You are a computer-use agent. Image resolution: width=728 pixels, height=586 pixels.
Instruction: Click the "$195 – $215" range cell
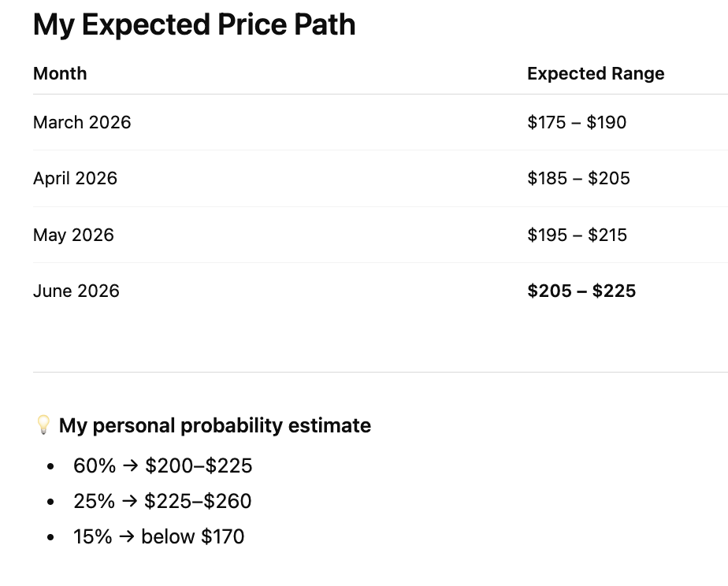point(577,236)
